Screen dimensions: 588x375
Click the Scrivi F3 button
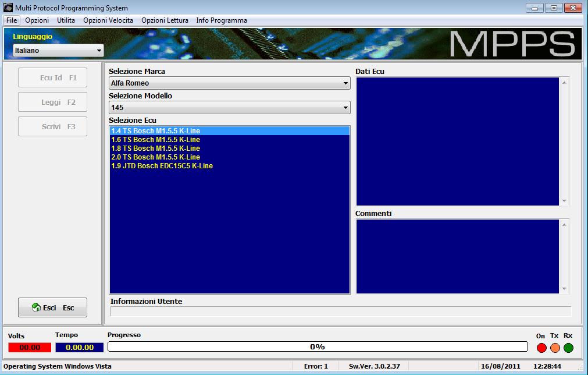click(52, 126)
